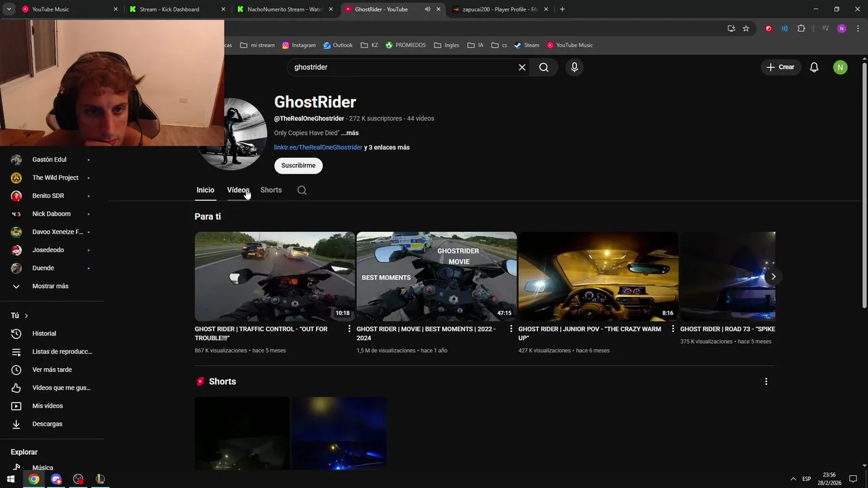Open the Junior POV video thumbnail
This screenshot has width=868, height=488.
click(598, 277)
